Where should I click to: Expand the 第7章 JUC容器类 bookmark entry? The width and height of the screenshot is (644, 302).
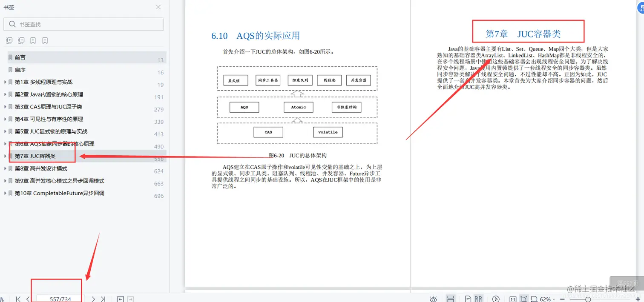(4, 157)
